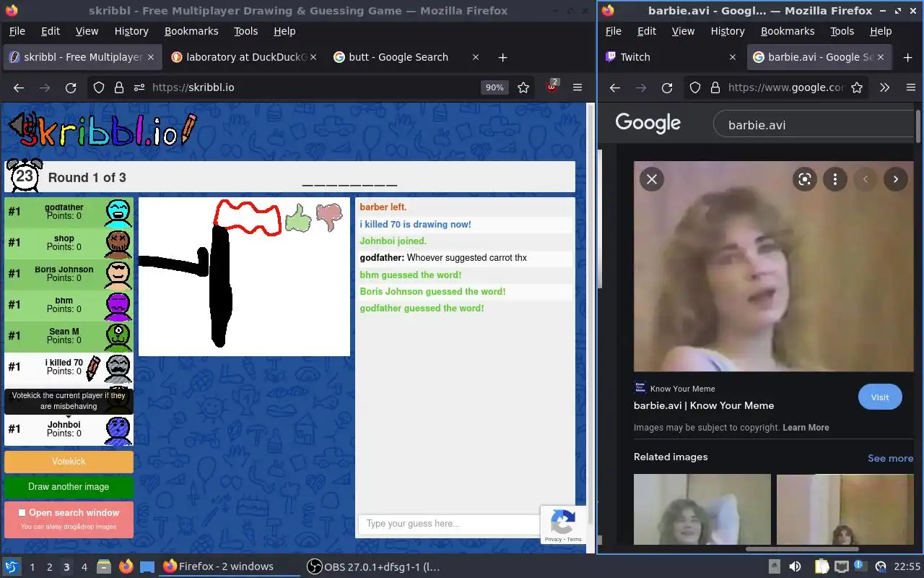Click shop's player avatar
This screenshot has height=578, width=924.
click(x=118, y=243)
